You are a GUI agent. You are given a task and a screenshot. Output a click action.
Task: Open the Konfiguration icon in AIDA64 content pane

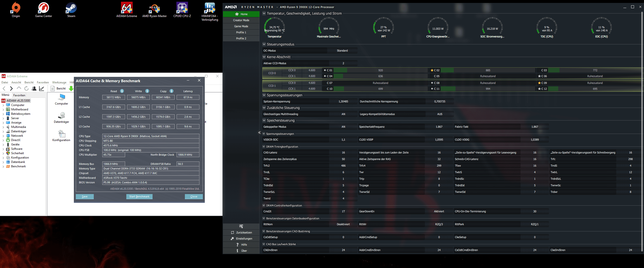pyautogui.click(x=61, y=136)
